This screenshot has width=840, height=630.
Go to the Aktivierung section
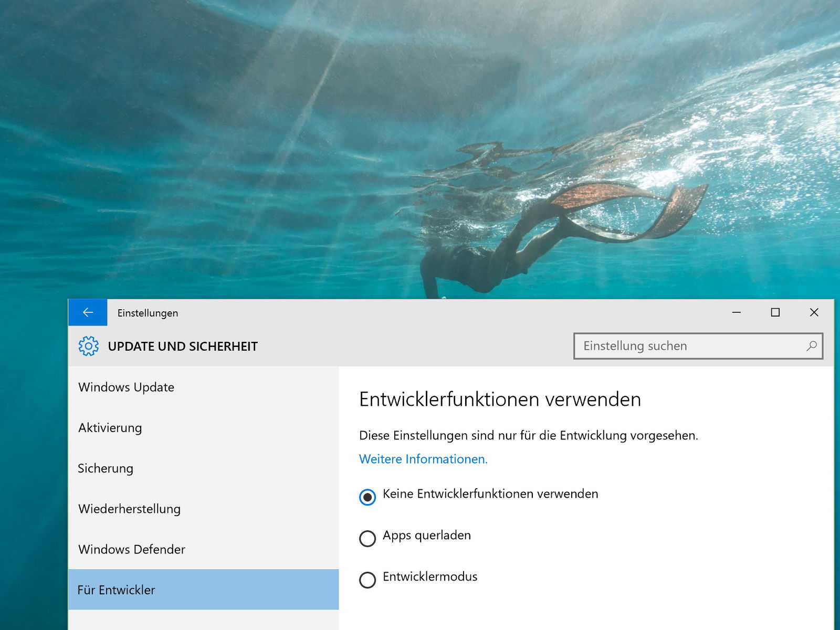pos(203,428)
